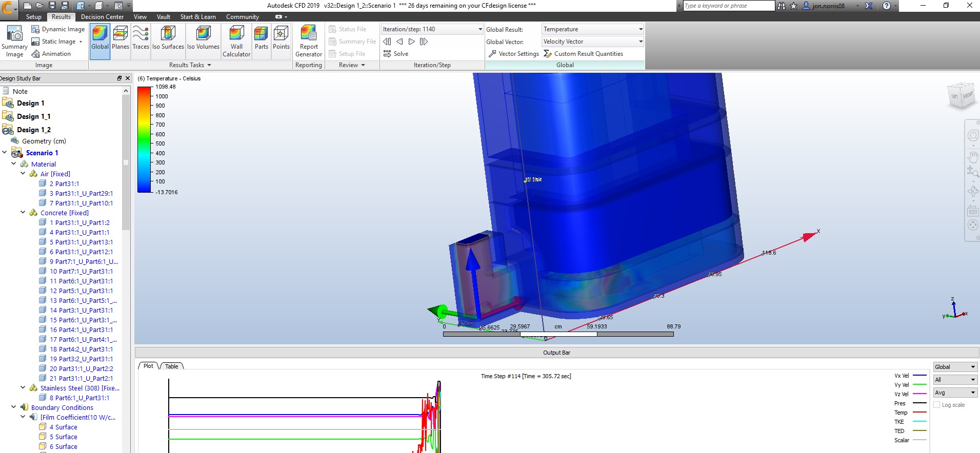Select Geometry (cm) tree item

[44, 141]
